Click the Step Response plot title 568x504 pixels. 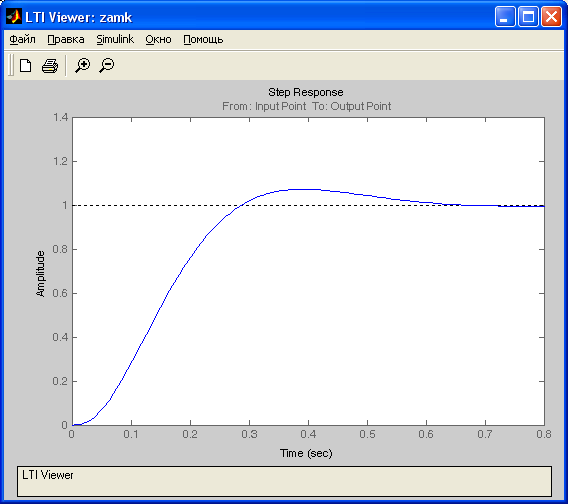click(x=306, y=92)
